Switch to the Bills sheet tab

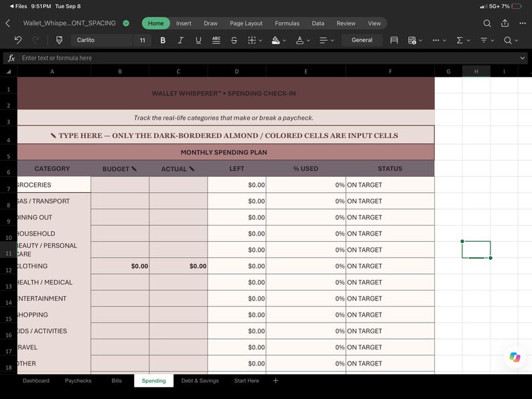pos(117,381)
